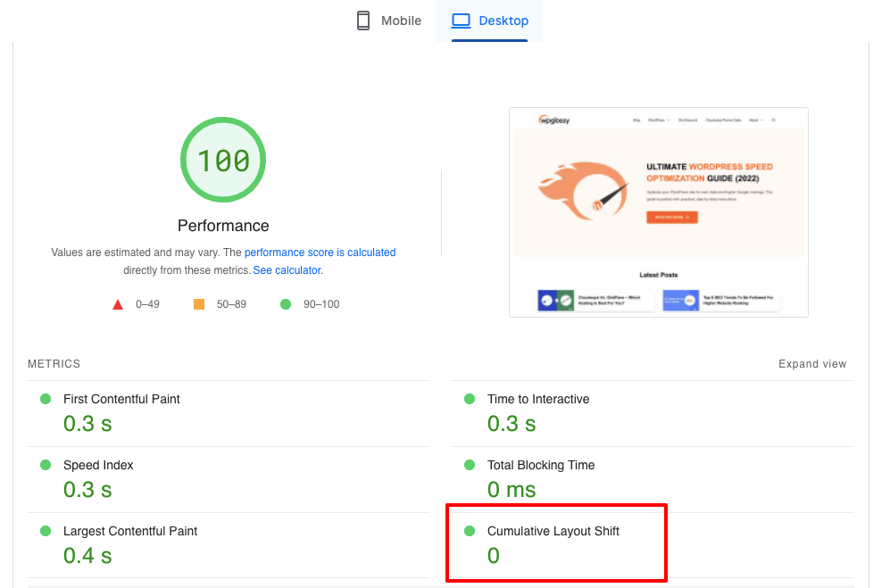Open the 'See calculator.' link
This screenshot has width=890, height=588.
[287, 270]
